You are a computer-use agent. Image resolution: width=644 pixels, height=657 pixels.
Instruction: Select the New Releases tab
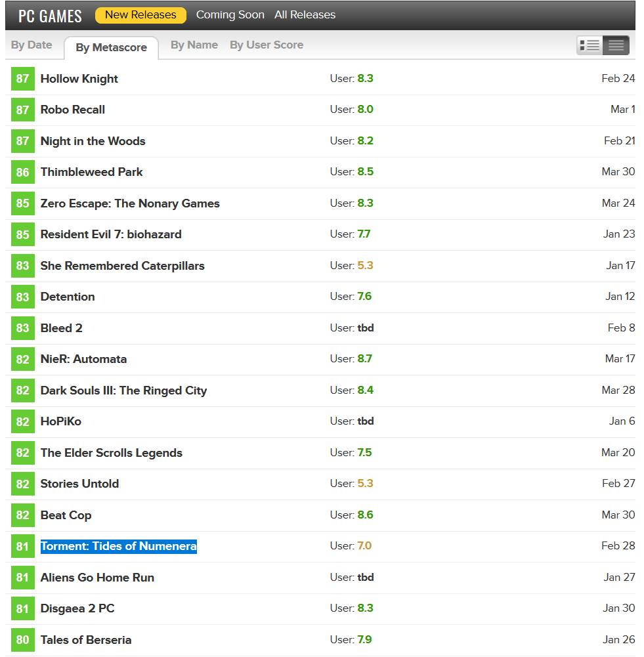[x=140, y=15]
